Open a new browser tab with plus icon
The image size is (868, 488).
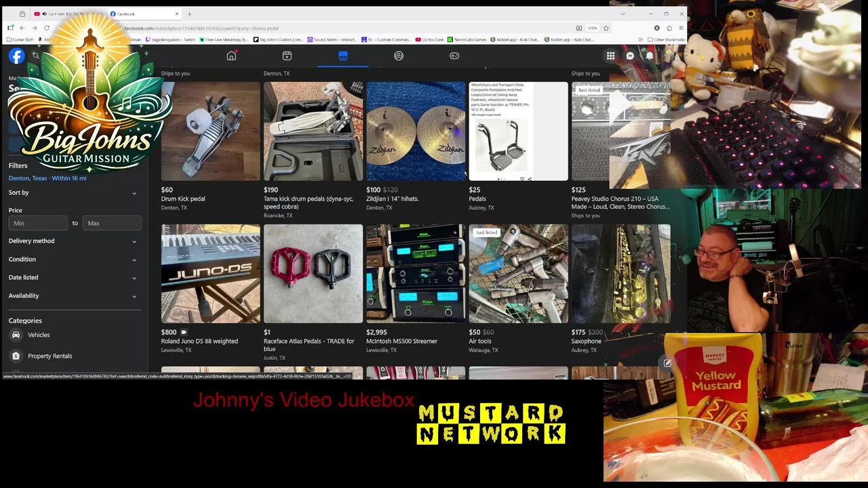click(189, 14)
